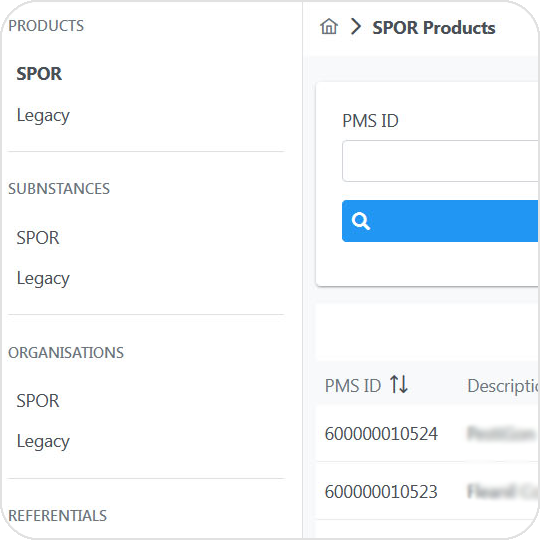Select SPOR under the Subnstances section
The height and width of the screenshot is (540, 540).
[38, 238]
